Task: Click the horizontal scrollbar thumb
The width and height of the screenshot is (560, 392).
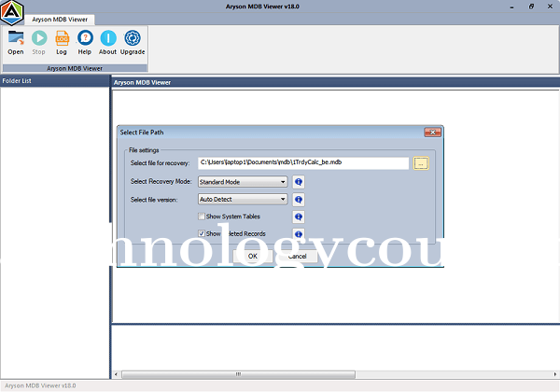Action: point(239,374)
